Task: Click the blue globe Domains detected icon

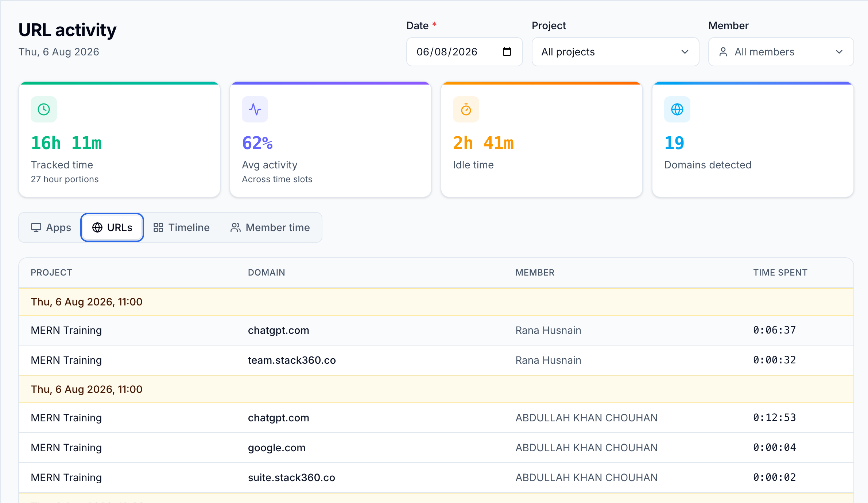Action: point(677,109)
